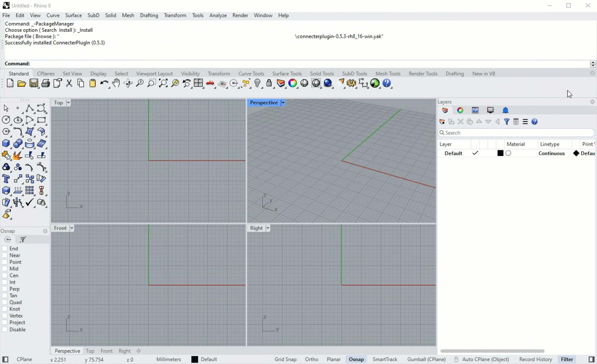Open the Properties color-wheel panel tab
Image resolution: width=597 pixels, height=364 pixels.
[460, 110]
